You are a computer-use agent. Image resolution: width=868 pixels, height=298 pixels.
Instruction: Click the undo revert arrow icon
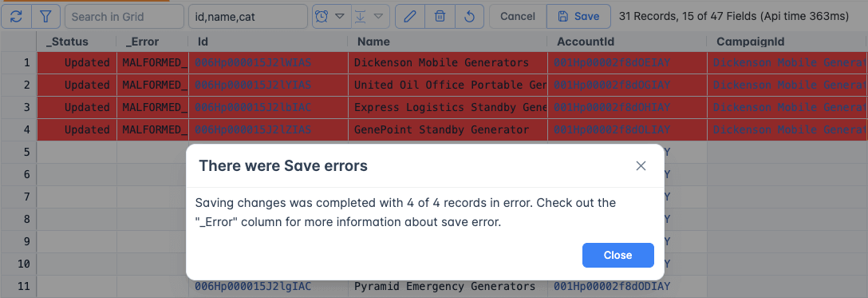tap(469, 17)
